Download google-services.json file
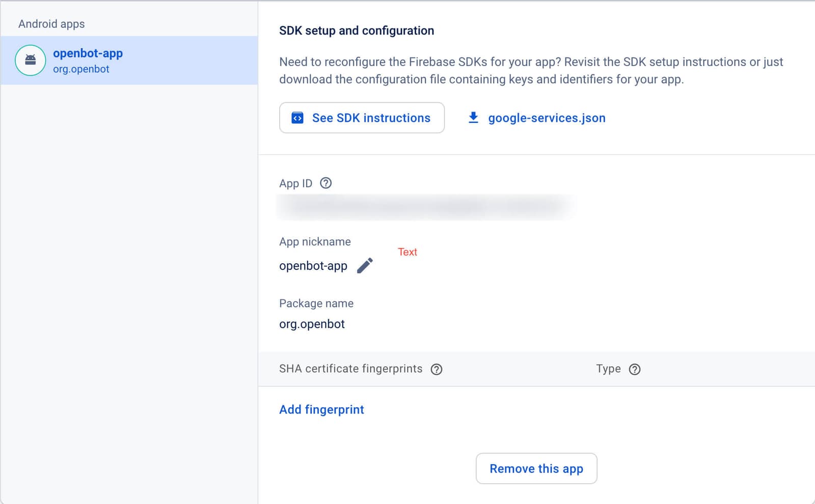This screenshot has width=815, height=504. (x=536, y=118)
